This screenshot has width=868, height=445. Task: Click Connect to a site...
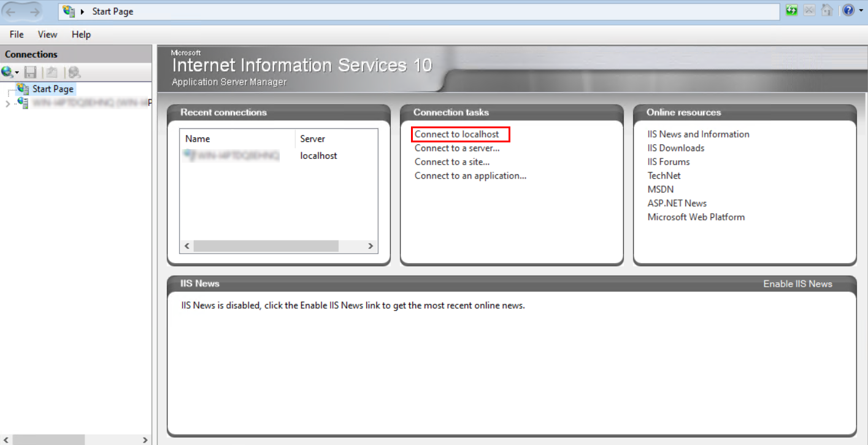tap(452, 162)
